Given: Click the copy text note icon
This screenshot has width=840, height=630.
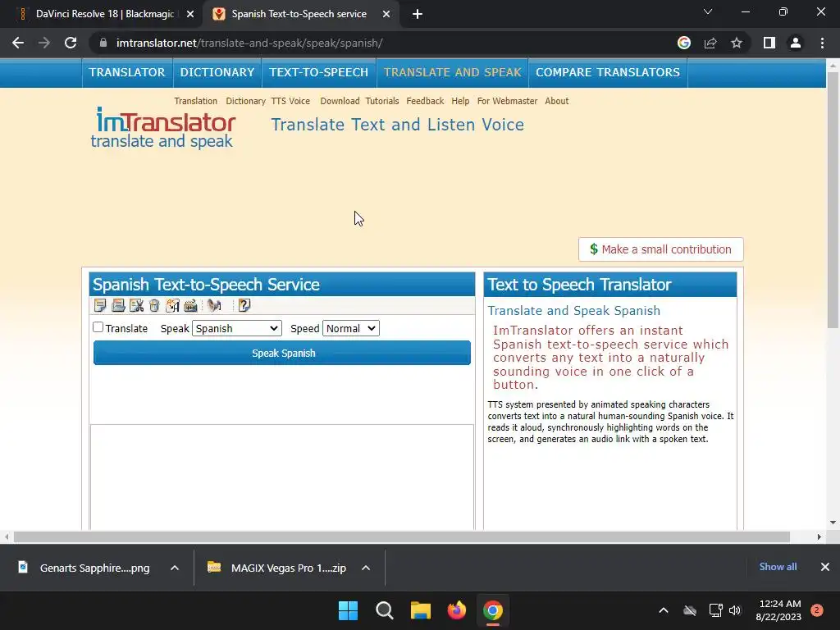Looking at the screenshot, I should 99,306.
